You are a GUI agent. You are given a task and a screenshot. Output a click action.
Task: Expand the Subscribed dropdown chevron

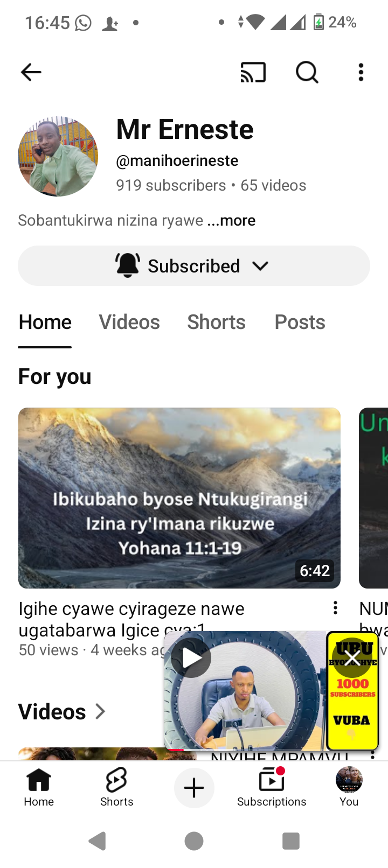point(260,266)
